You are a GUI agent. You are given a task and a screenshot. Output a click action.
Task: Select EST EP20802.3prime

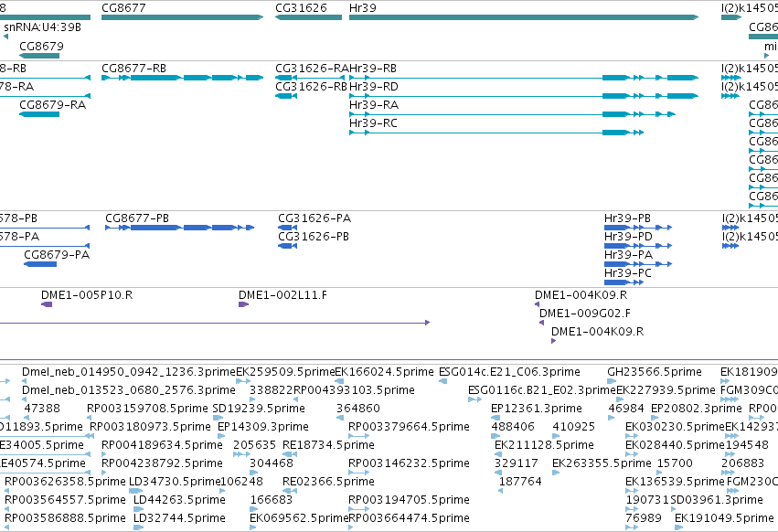point(697,409)
